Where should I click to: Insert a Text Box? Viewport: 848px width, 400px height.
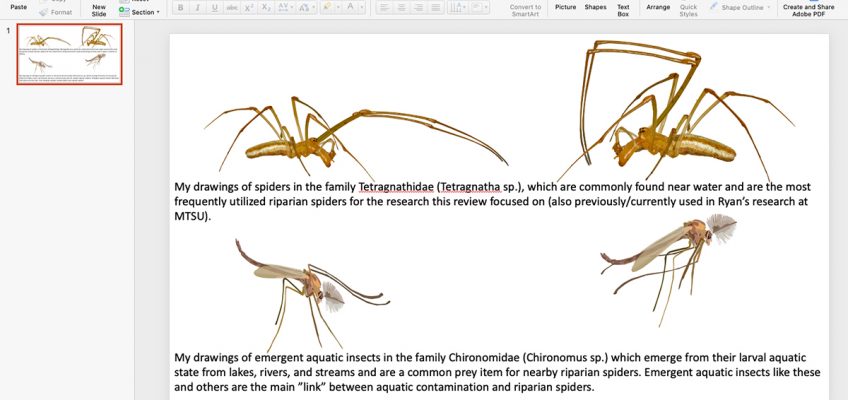623,11
